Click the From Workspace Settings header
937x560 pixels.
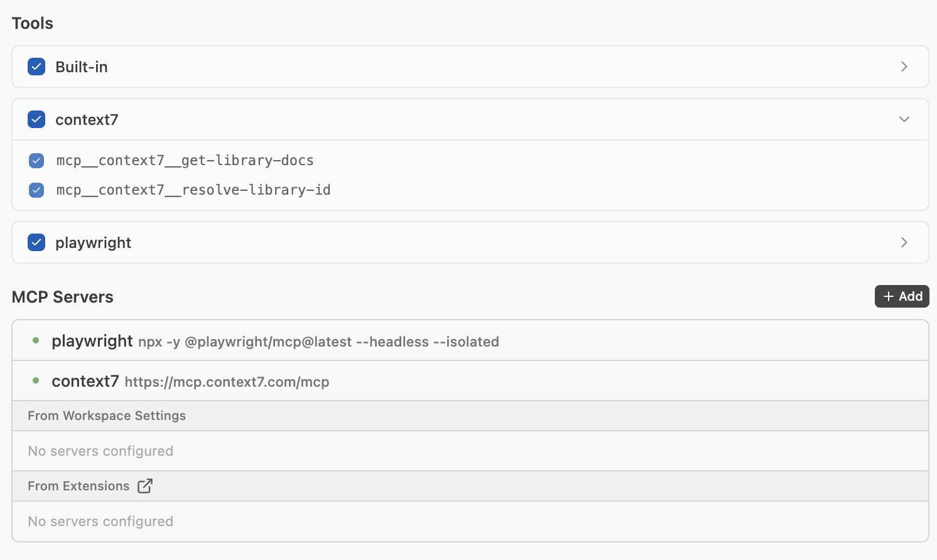click(107, 416)
